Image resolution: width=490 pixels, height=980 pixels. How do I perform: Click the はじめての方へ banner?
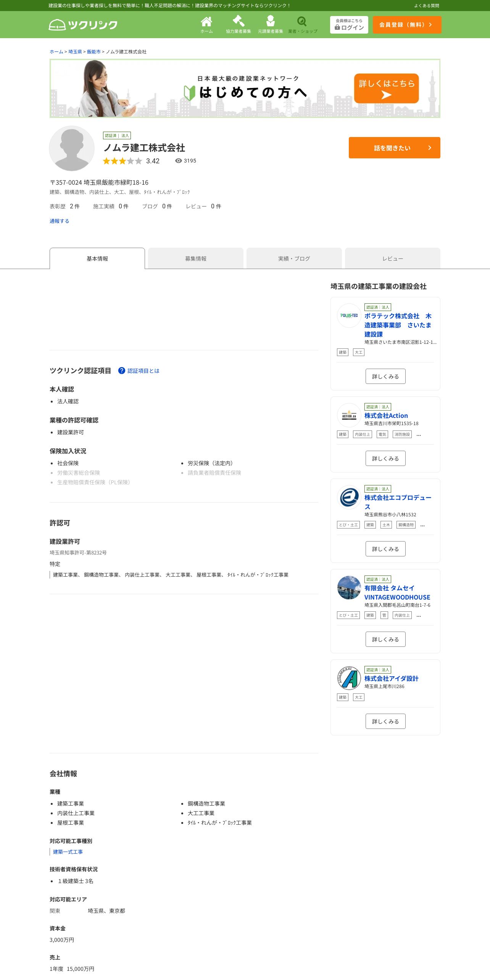coord(245,88)
